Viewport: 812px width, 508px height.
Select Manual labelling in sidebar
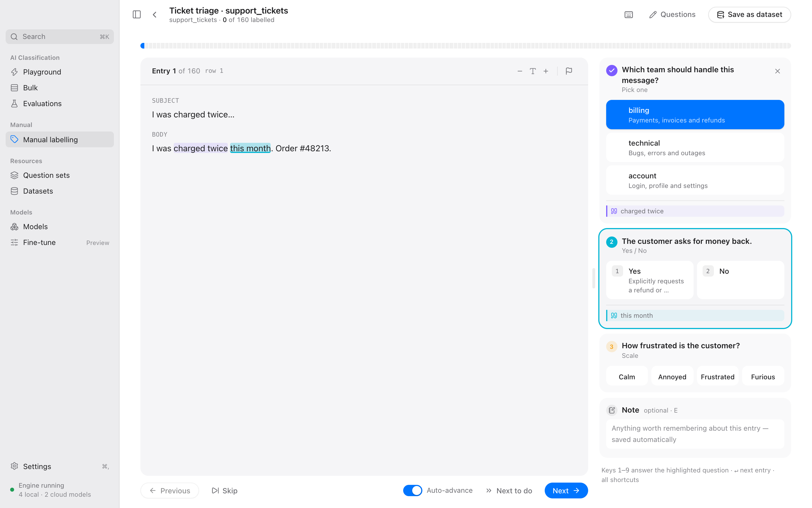pos(60,139)
